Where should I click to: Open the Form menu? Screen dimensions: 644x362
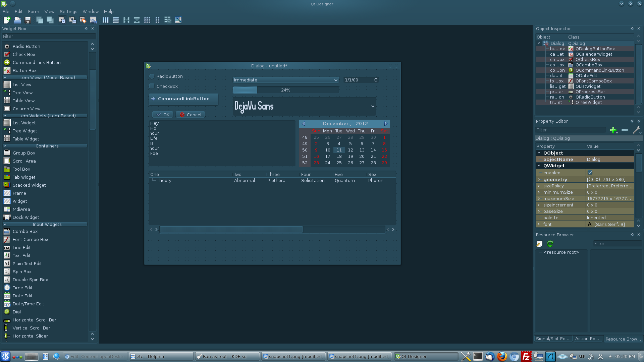pyautogui.click(x=34, y=12)
